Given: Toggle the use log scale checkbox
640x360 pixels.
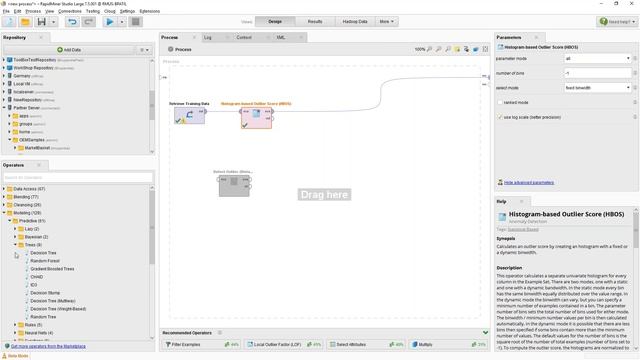Looking at the screenshot, I should [x=500, y=117].
